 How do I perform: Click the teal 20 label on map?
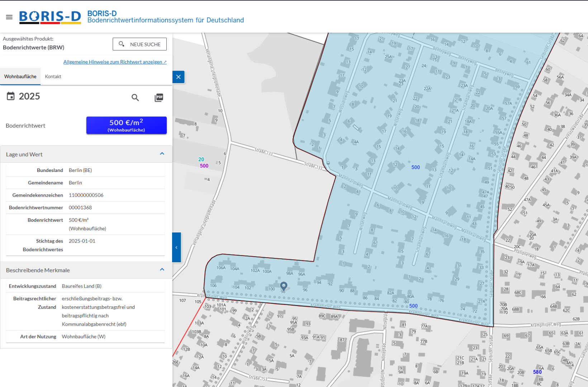click(x=201, y=159)
